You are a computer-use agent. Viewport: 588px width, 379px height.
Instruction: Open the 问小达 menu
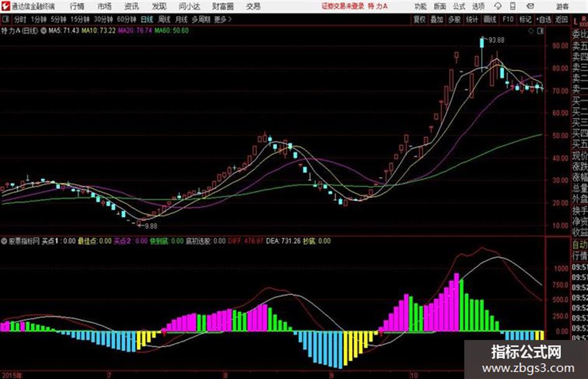pos(189,6)
